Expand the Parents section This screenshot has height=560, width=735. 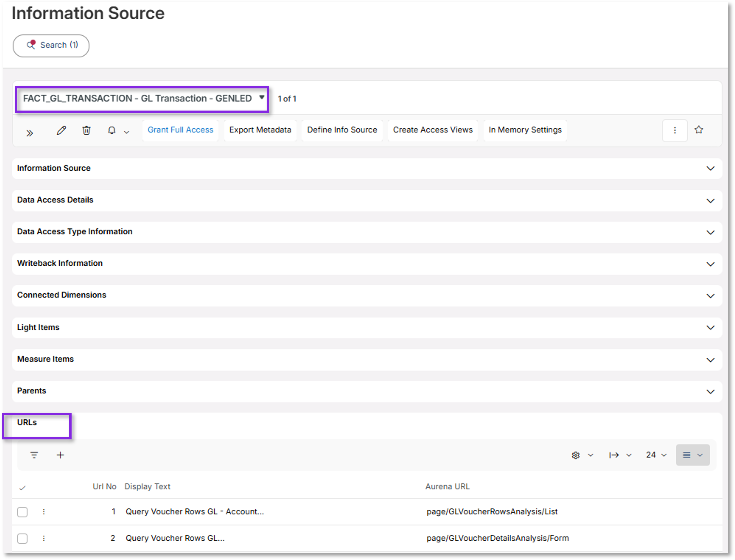click(367, 391)
